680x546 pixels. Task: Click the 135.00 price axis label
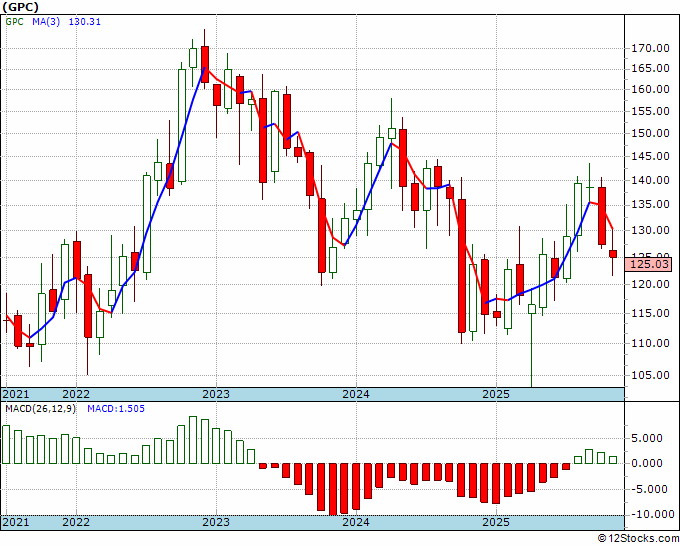[x=649, y=204]
